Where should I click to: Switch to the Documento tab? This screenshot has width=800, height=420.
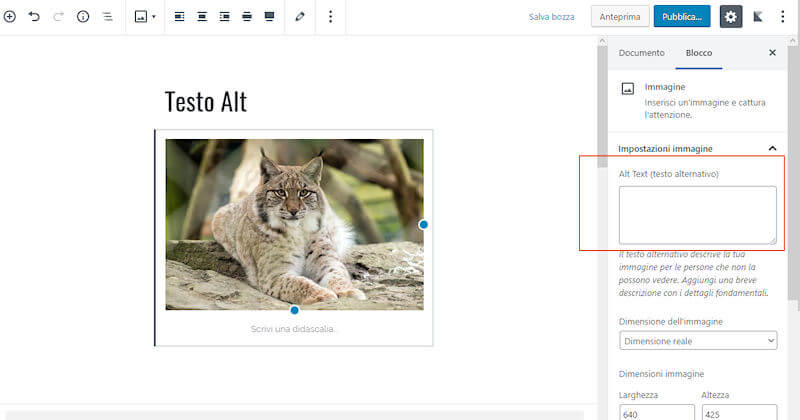(x=641, y=53)
